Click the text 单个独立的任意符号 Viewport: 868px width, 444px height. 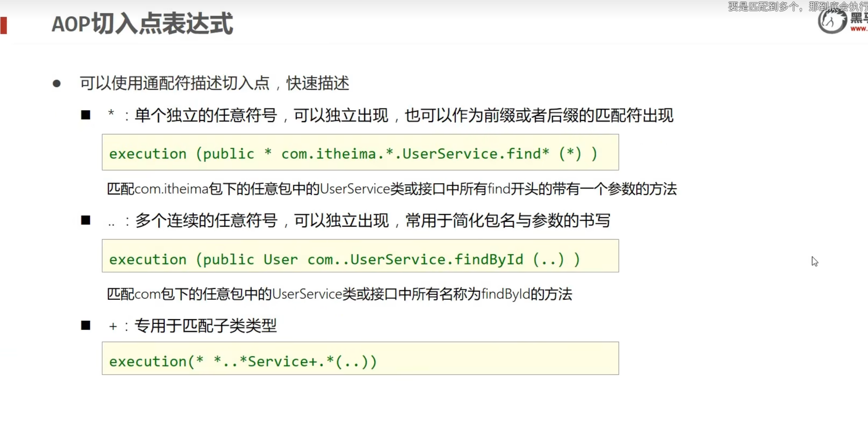tap(205, 116)
